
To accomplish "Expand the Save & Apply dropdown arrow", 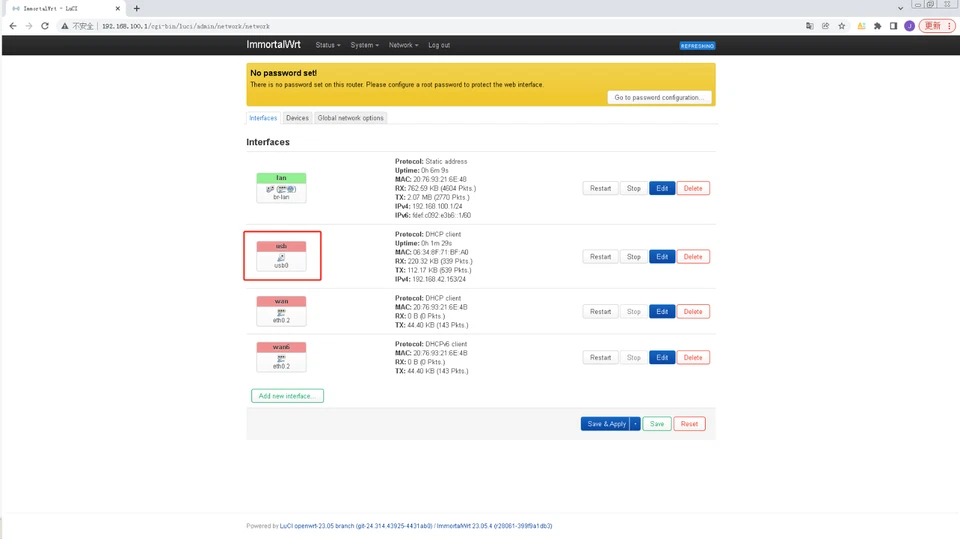I will 636,424.
